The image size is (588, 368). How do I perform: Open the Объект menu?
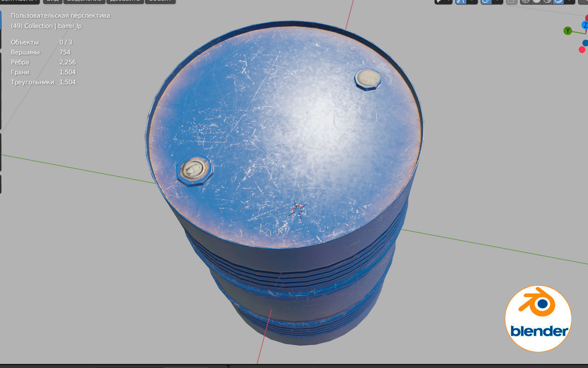pyautogui.click(x=160, y=1)
